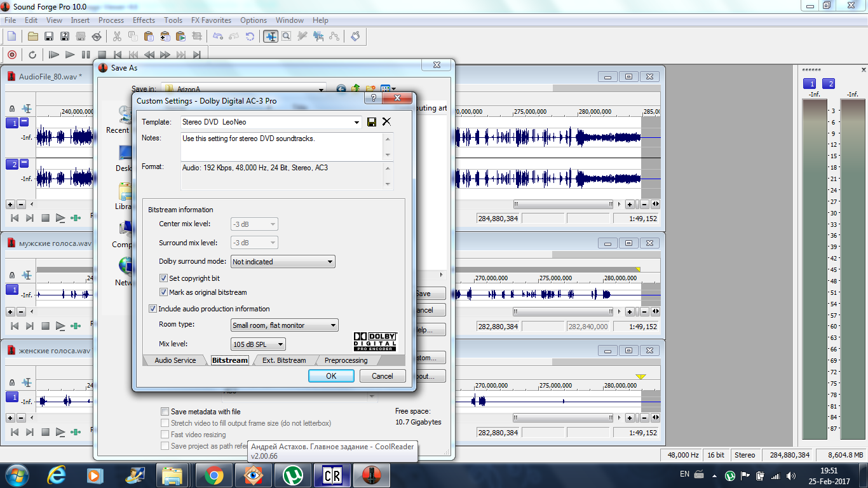Toggle lock icon in AudioFile_80.wav window

pos(11,109)
